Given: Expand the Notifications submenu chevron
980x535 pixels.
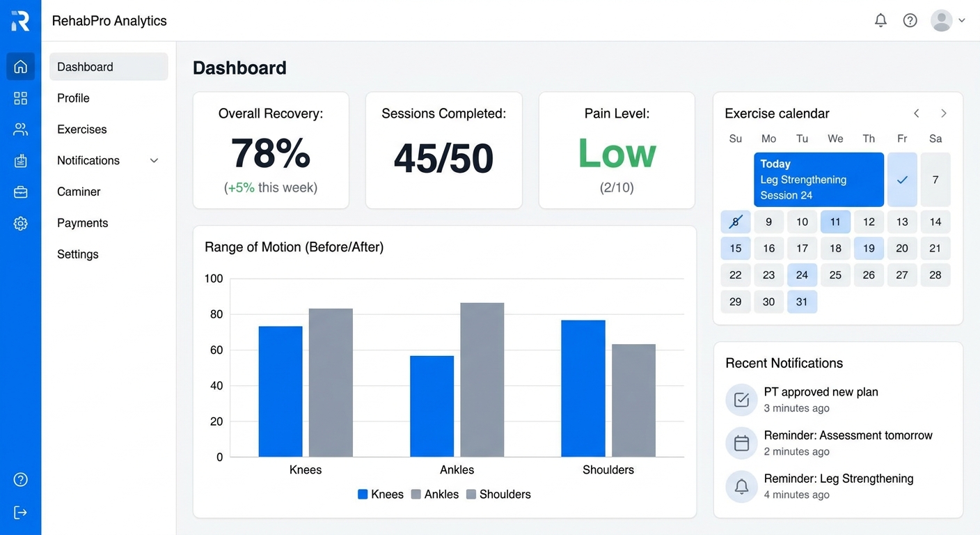Looking at the screenshot, I should point(154,161).
